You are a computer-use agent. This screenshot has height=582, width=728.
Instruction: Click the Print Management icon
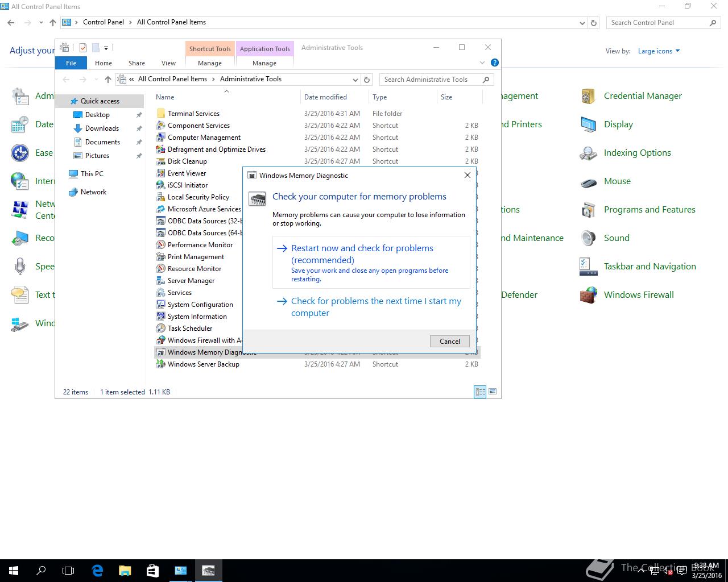[161, 257]
